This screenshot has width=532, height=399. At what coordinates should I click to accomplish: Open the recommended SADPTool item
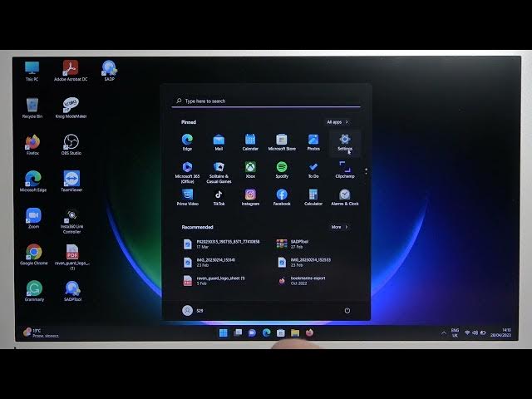[x=293, y=244]
